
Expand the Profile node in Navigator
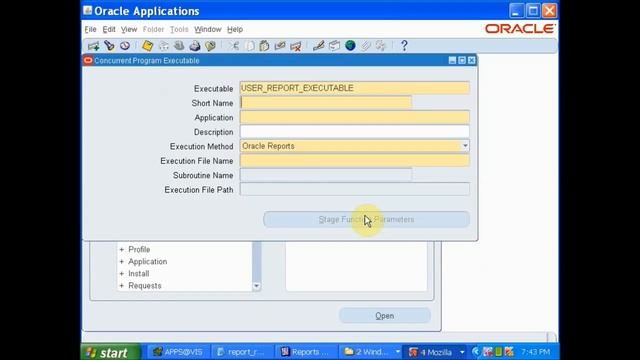click(122, 249)
